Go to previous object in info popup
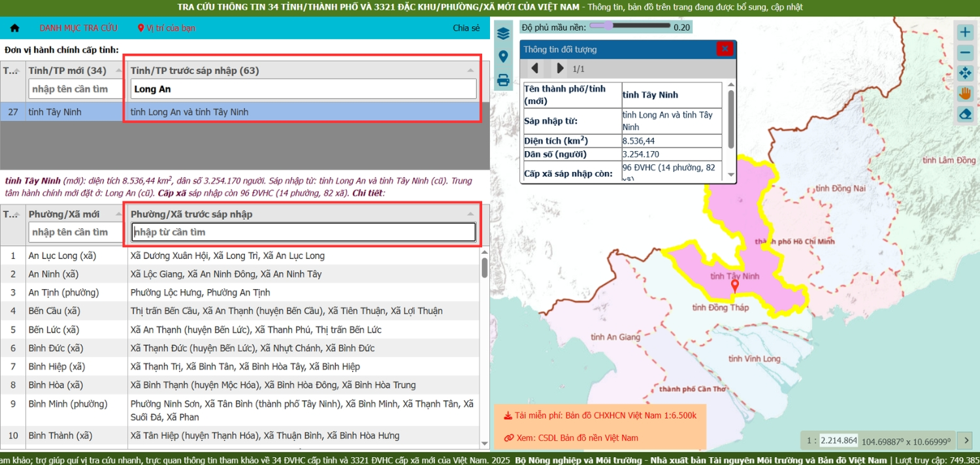 pos(534,68)
